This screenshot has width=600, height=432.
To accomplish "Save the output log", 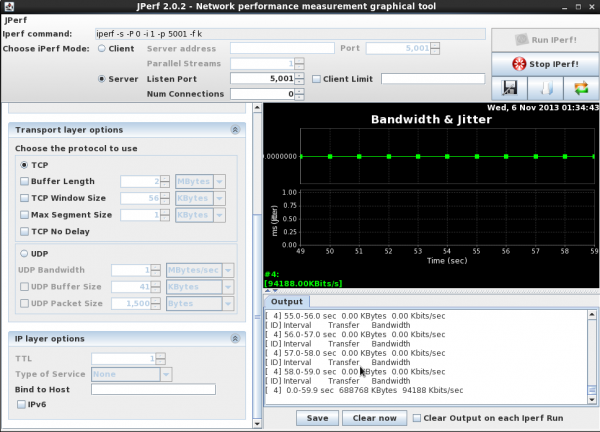I will pyautogui.click(x=317, y=418).
